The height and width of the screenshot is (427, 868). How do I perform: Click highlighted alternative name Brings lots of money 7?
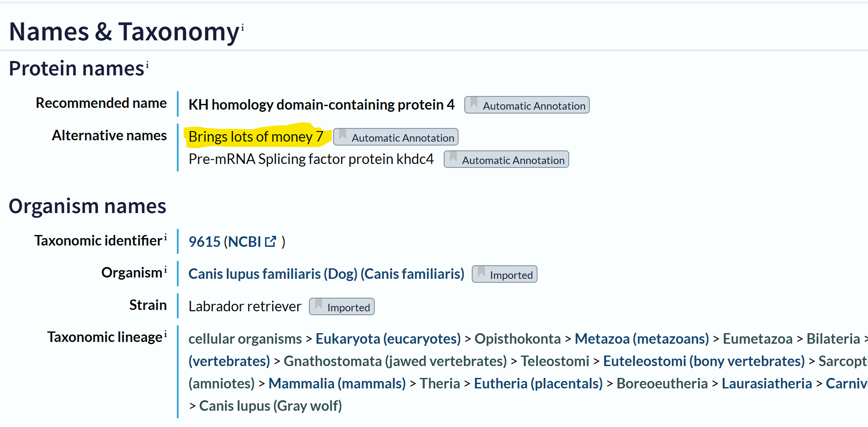tap(255, 137)
